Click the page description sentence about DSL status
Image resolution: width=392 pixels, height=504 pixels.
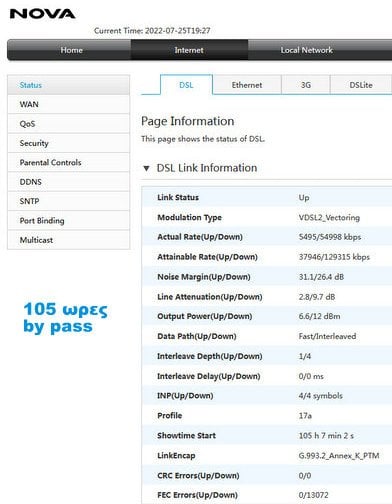[x=203, y=139]
